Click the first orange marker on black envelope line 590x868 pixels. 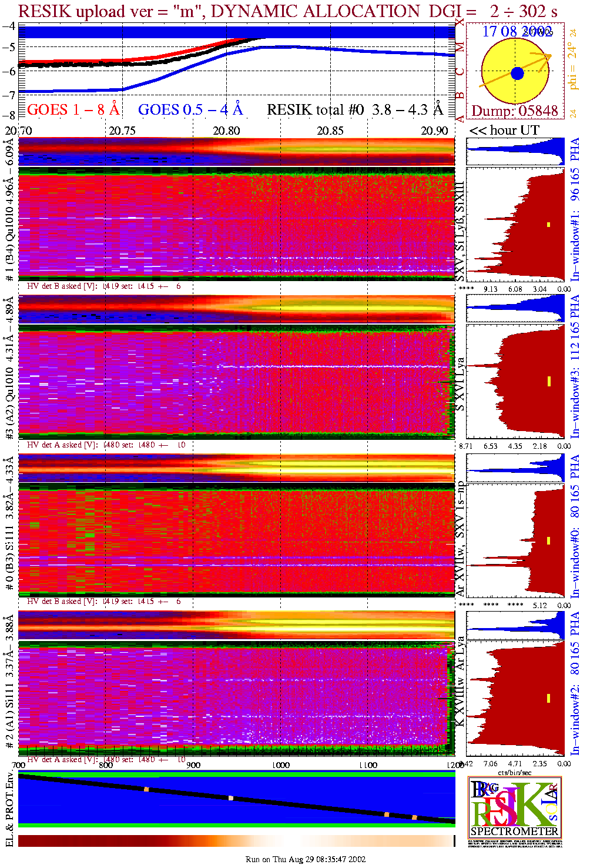pyautogui.click(x=146, y=789)
